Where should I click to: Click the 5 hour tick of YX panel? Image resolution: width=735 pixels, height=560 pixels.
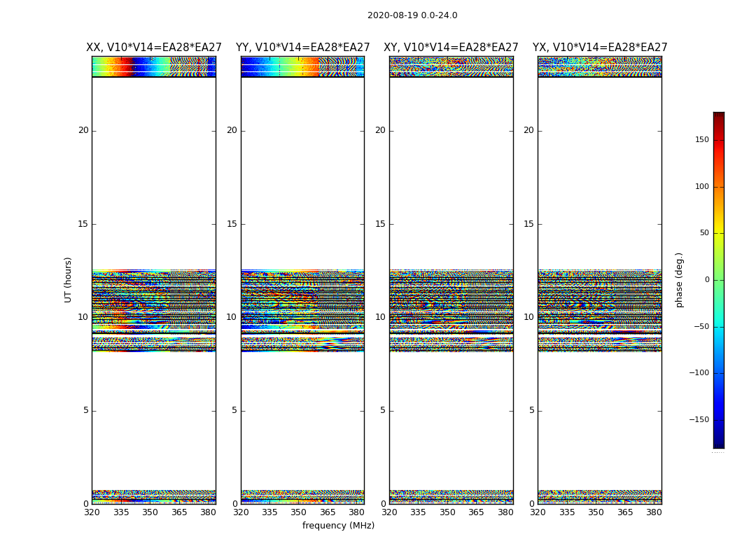point(531,410)
